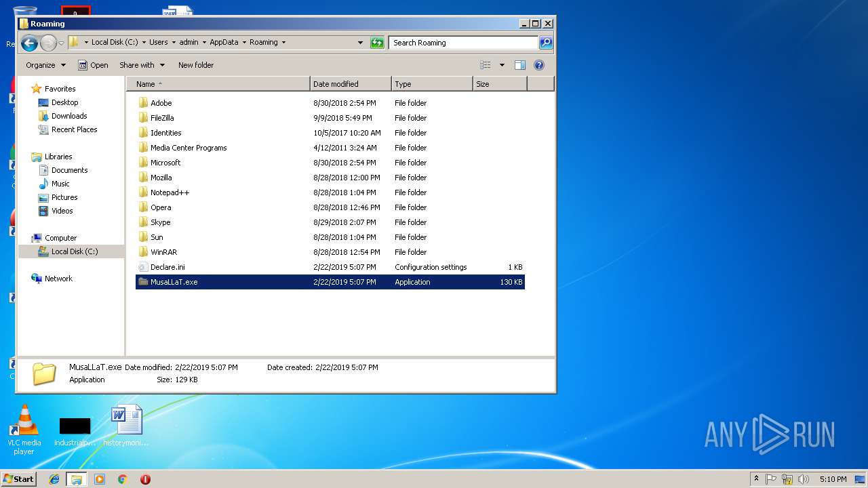
Task: Sort by the Size column
Action: pyautogui.click(x=500, y=84)
